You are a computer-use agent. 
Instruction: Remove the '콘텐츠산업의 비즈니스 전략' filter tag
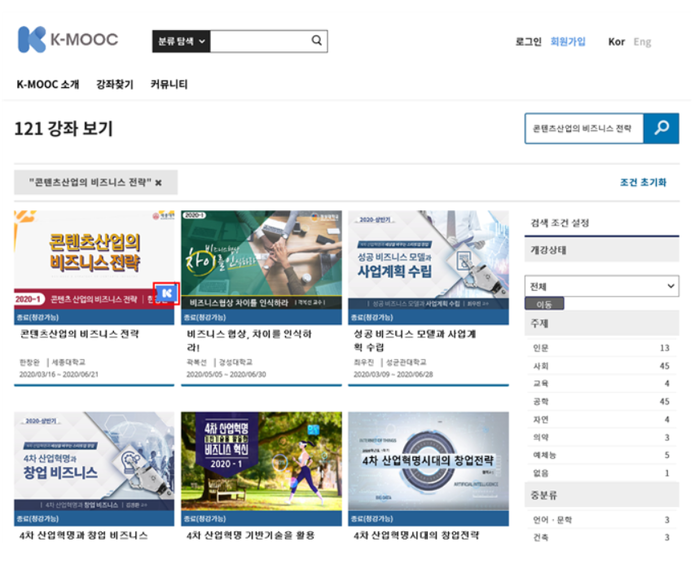(159, 183)
